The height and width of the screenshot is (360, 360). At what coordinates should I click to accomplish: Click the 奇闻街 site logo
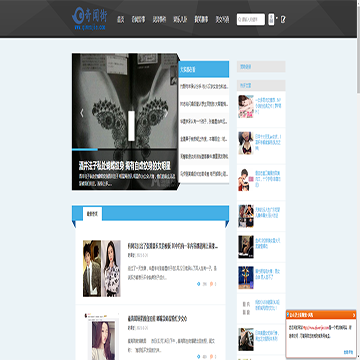[x=89, y=19]
